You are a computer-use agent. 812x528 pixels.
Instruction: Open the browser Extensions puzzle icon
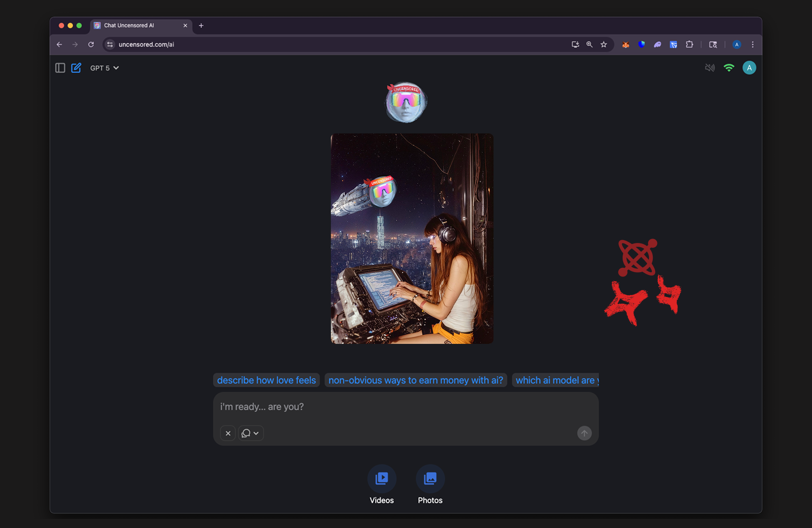click(689, 44)
